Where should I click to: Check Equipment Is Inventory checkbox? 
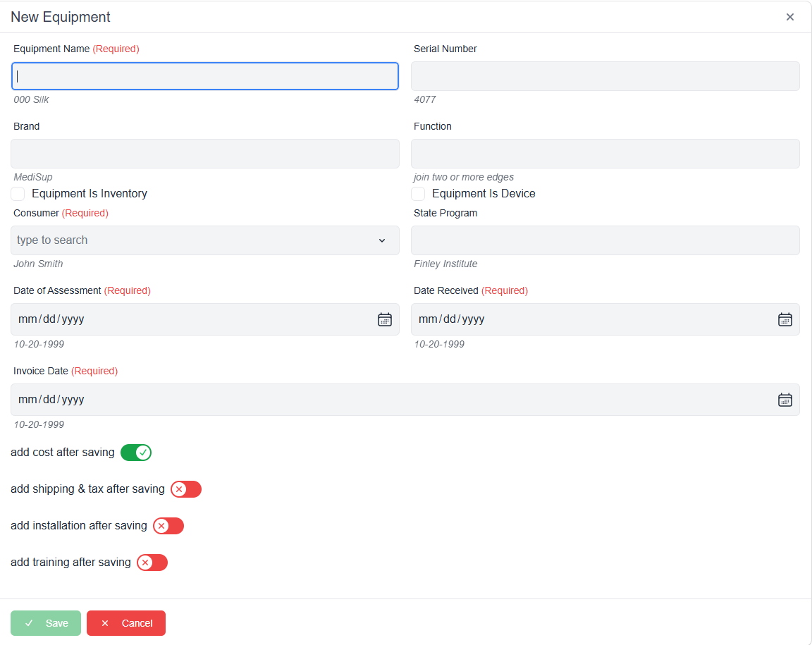pos(18,194)
